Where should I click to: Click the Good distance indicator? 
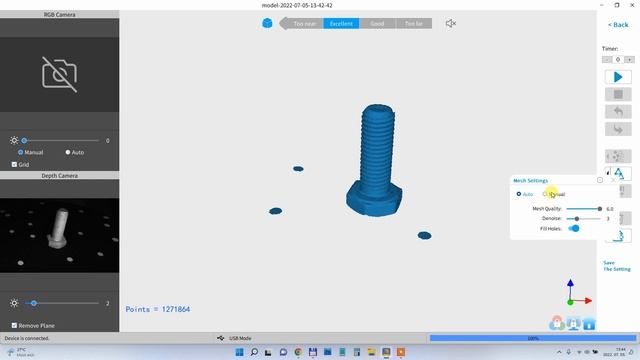click(377, 24)
